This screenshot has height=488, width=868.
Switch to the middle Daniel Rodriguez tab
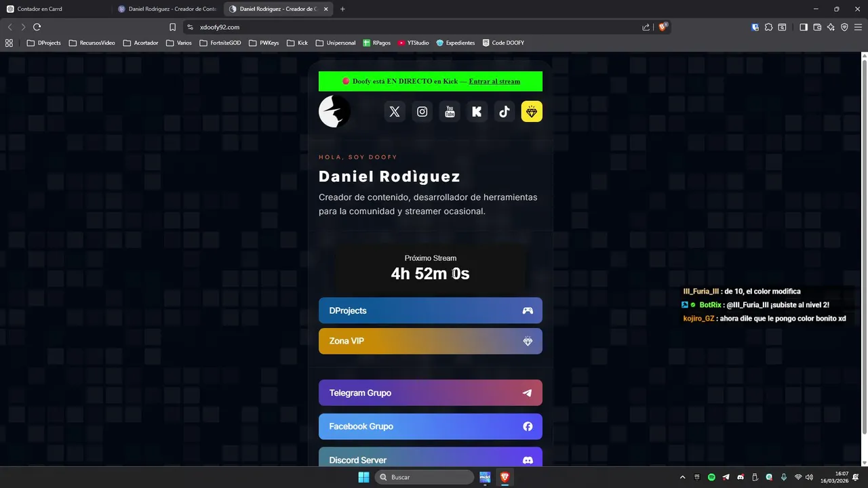(167, 9)
